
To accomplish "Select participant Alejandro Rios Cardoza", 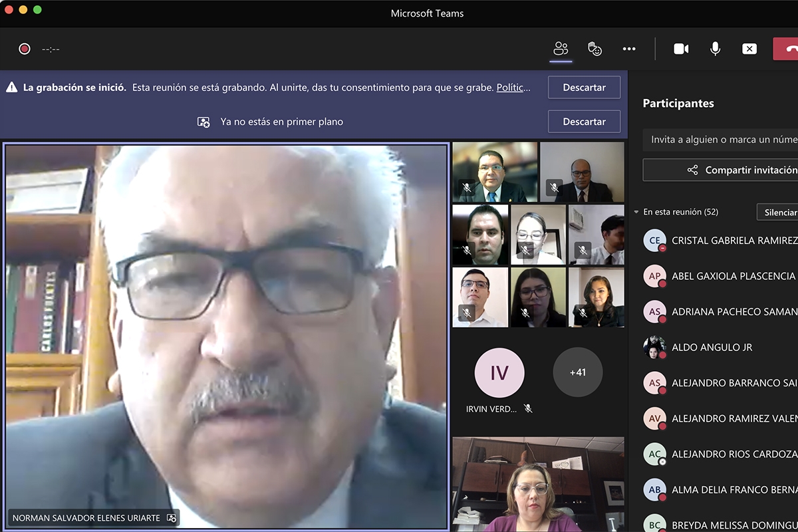I will coord(720,454).
